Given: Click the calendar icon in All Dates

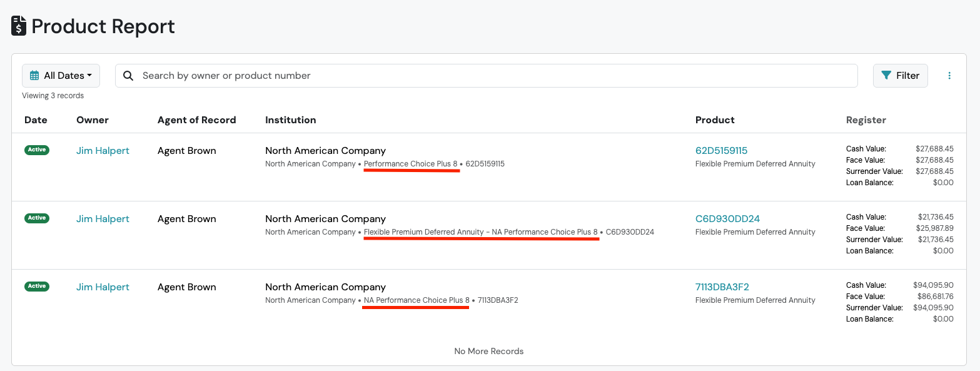Looking at the screenshot, I should pos(34,76).
